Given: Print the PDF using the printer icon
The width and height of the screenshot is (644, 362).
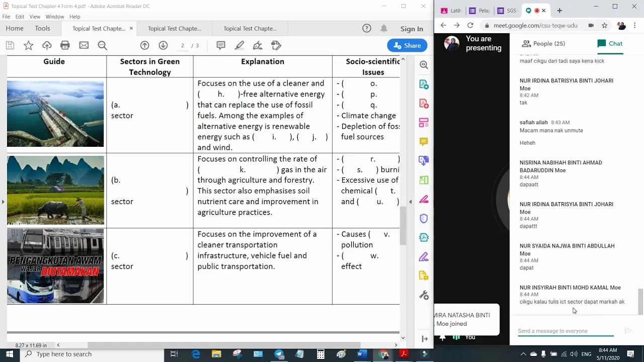Looking at the screenshot, I should click(x=65, y=45).
